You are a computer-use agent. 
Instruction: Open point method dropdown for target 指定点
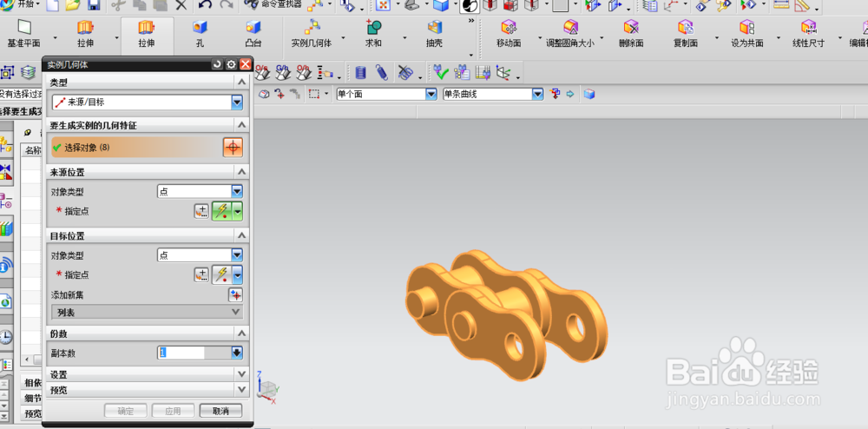(x=238, y=275)
